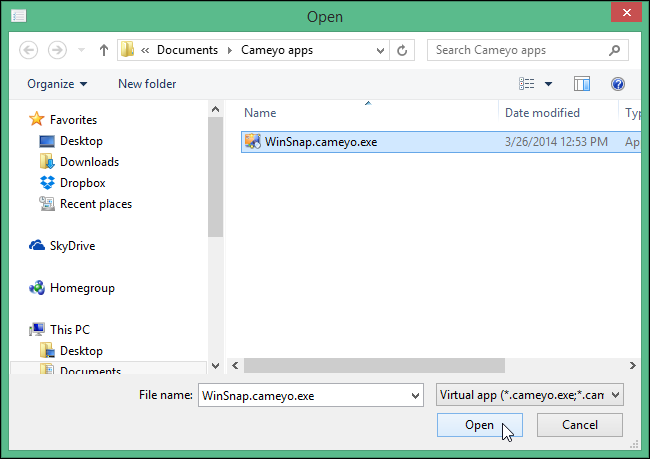Click the SkyDrive cloud icon
Viewport: 650px width, 459px height.
click(37, 245)
